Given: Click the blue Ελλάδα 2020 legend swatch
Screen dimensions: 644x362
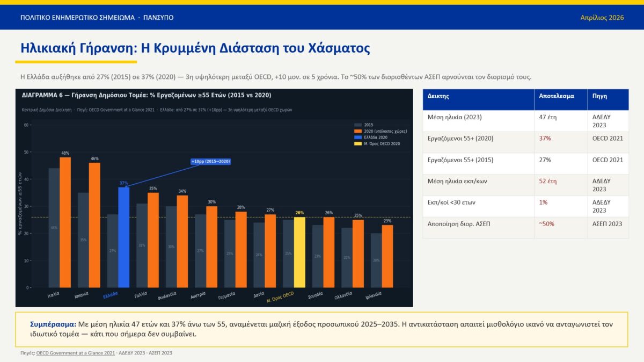Looking at the screenshot, I should point(358,137).
